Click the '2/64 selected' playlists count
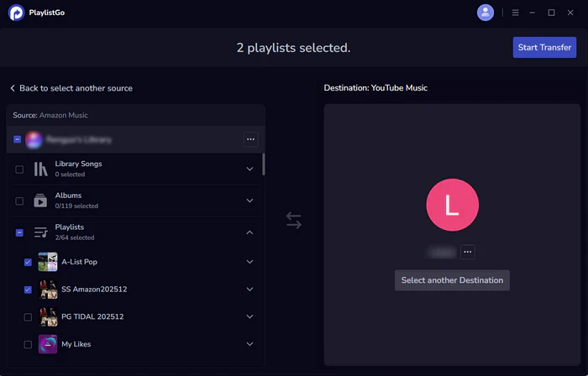The width and height of the screenshot is (588, 376). [x=75, y=238]
